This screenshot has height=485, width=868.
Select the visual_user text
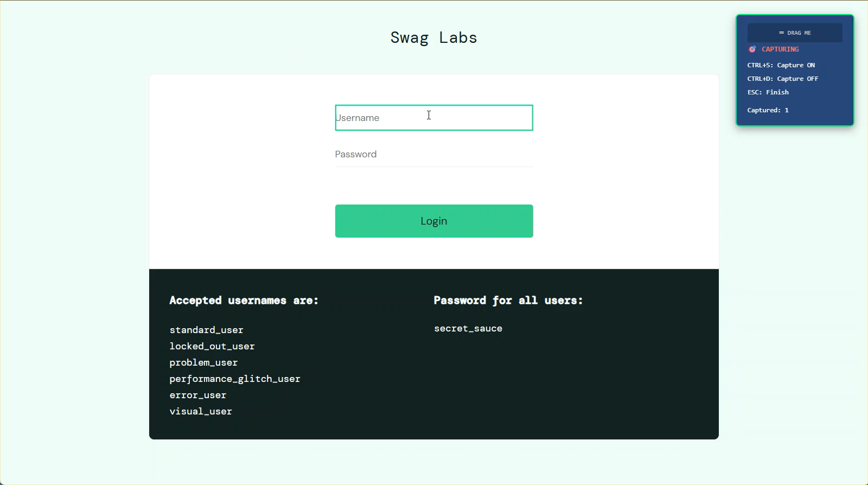201,411
